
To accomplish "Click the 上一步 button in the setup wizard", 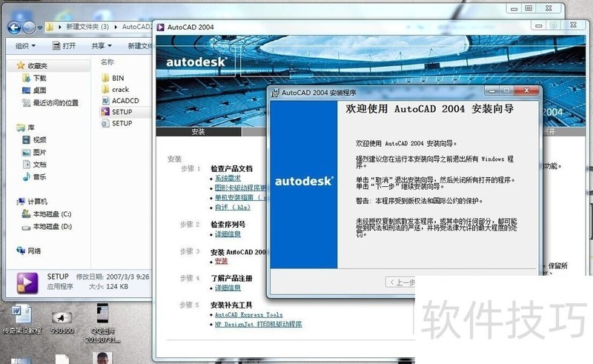I will pos(400,282).
